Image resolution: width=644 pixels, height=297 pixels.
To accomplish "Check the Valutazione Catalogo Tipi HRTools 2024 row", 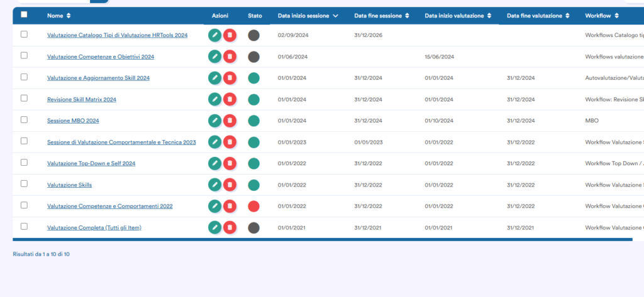I will tap(25, 35).
